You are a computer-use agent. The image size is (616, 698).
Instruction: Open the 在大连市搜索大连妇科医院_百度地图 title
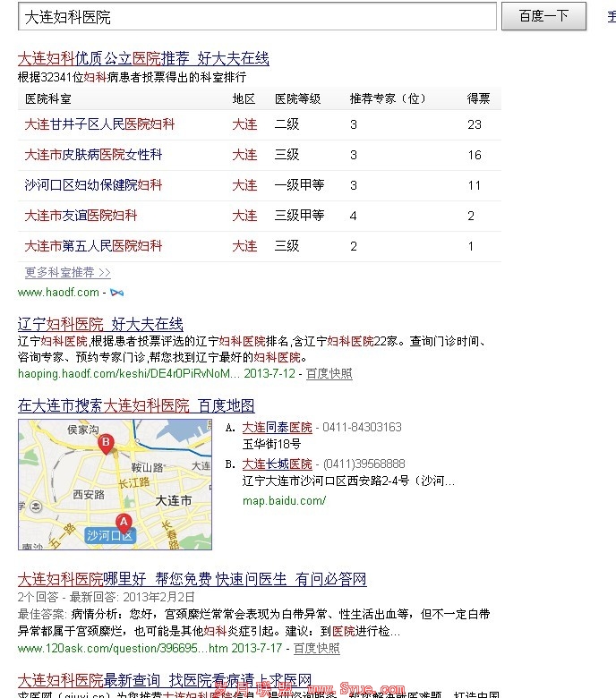(136, 405)
